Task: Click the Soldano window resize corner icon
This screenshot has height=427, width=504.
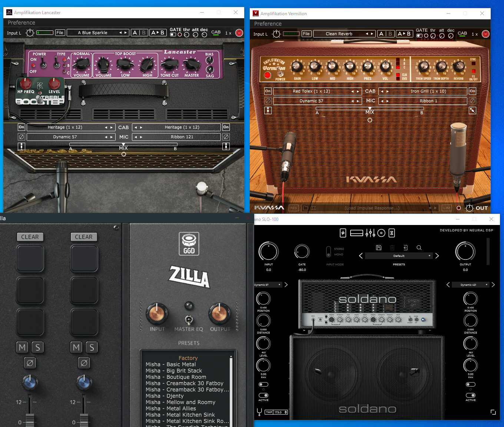Action: pos(493,412)
